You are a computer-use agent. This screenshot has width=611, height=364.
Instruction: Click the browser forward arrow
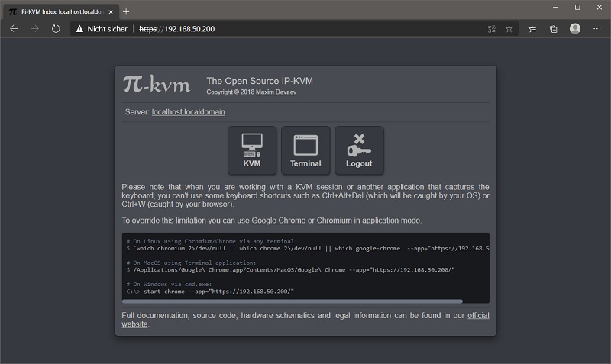(34, 29)
